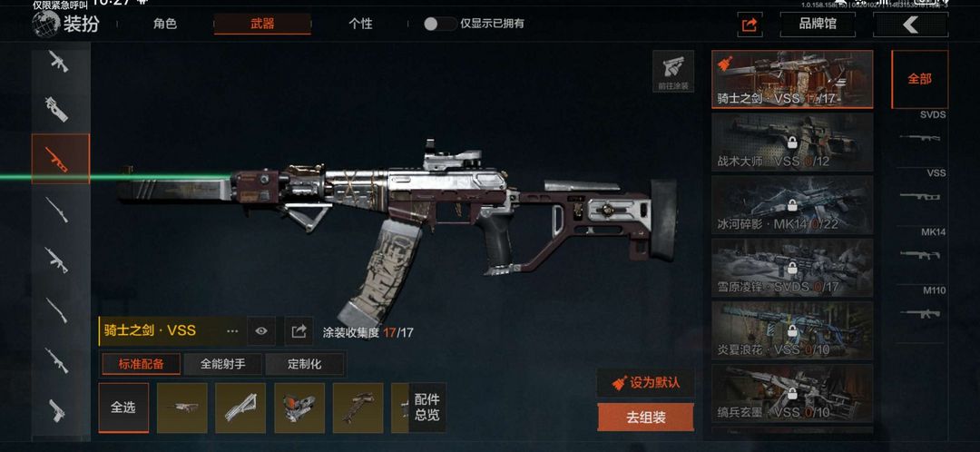This screenshot has height=452, width=980.
Task: Select the foregrip attachment icon
Action: 240,408
